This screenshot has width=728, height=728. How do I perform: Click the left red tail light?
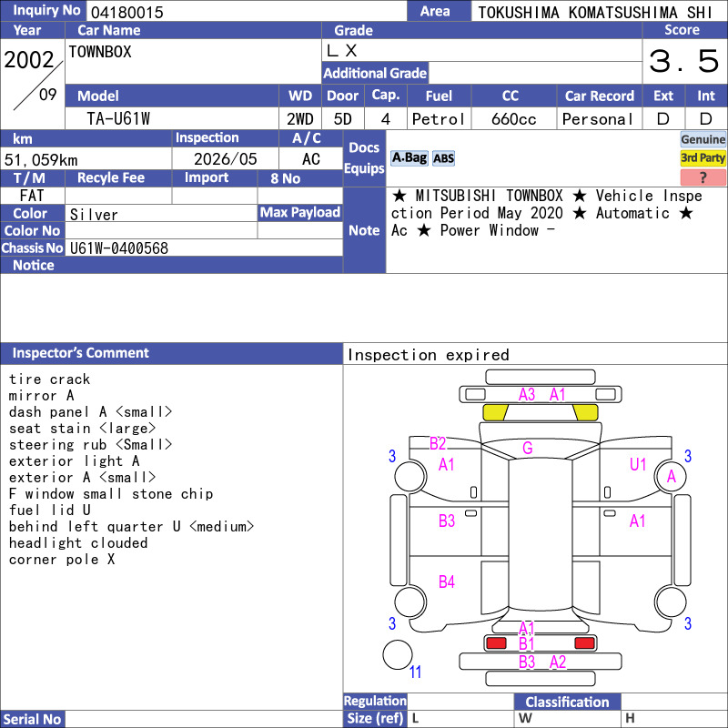[x=496, y=643]
